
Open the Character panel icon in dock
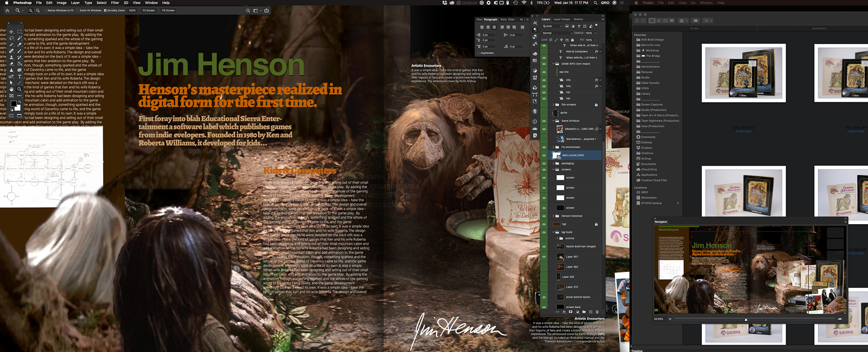pos(535,23)
